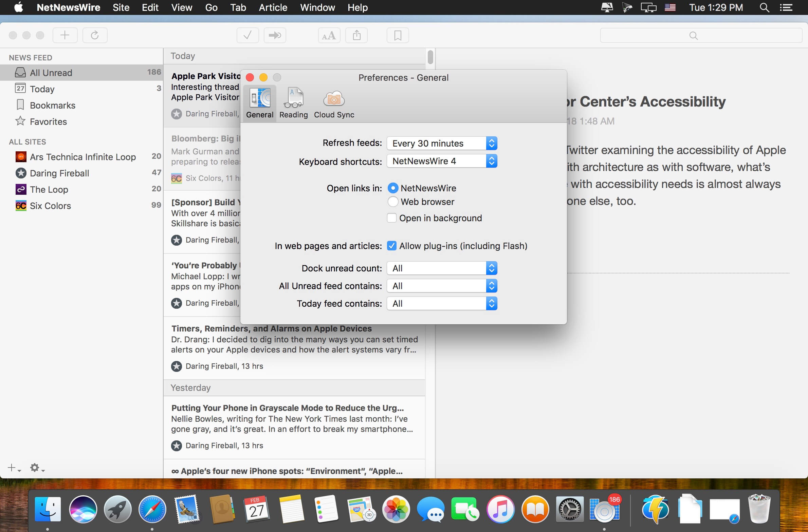Click the sidebar bottom add (+) menu button
The height and width of the screenshot is (532, 808).
pos(14,468)
